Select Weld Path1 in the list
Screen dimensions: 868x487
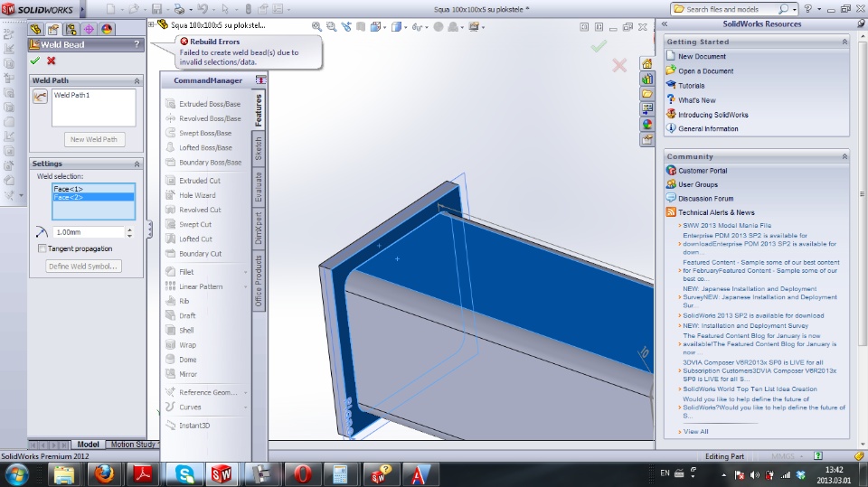pos(72,95)
